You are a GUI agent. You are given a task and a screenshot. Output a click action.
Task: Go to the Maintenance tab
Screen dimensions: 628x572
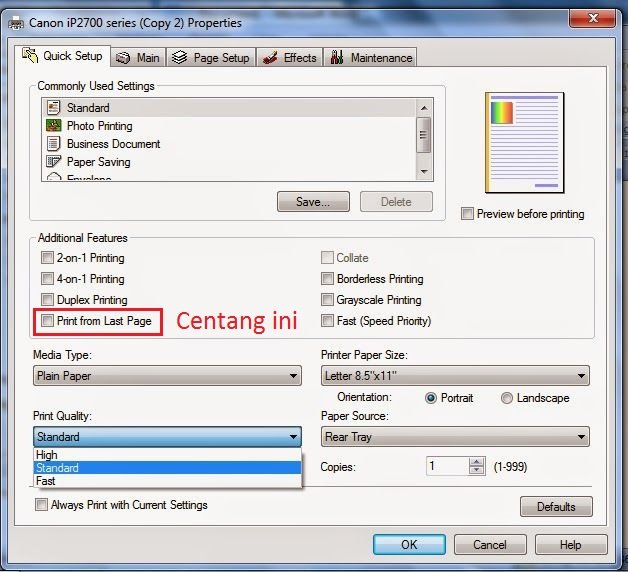pyautogui.click(x=370, y=58)
